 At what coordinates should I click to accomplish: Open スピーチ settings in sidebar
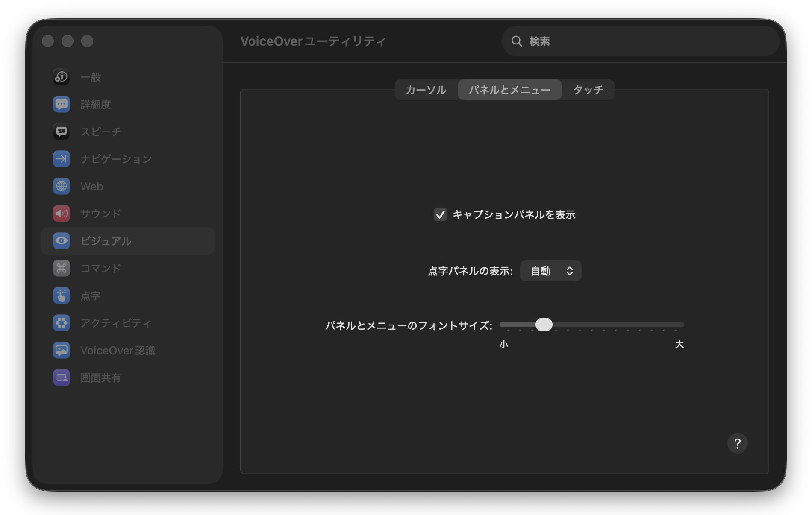pyautogui.click(x=101, y=132)
